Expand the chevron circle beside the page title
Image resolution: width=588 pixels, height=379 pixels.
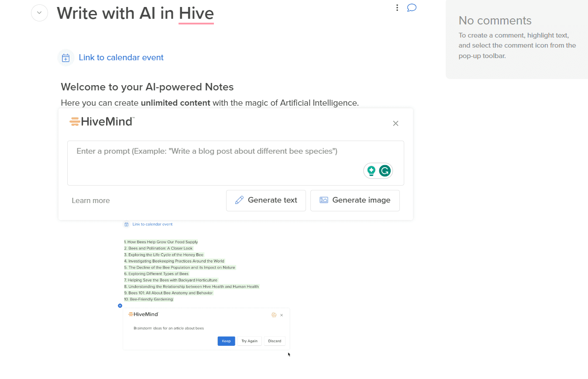tap(39, 13)
